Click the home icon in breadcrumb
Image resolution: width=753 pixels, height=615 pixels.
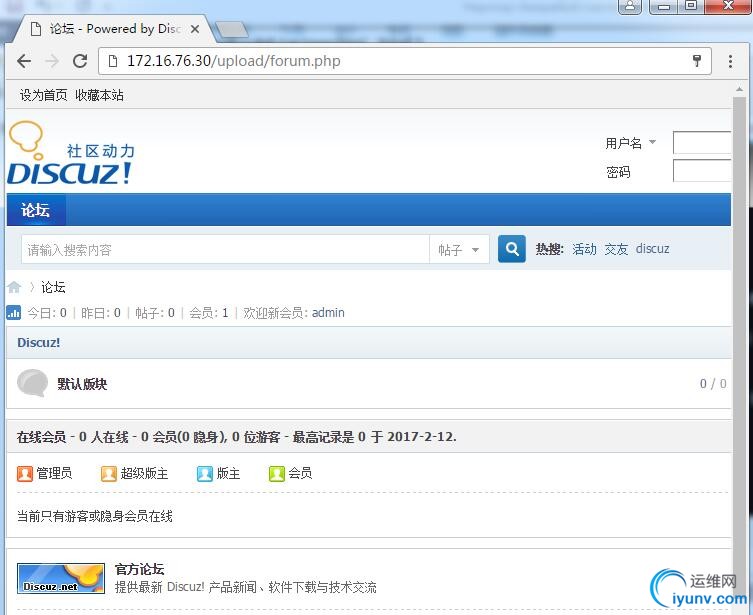[x=14, y=287]
